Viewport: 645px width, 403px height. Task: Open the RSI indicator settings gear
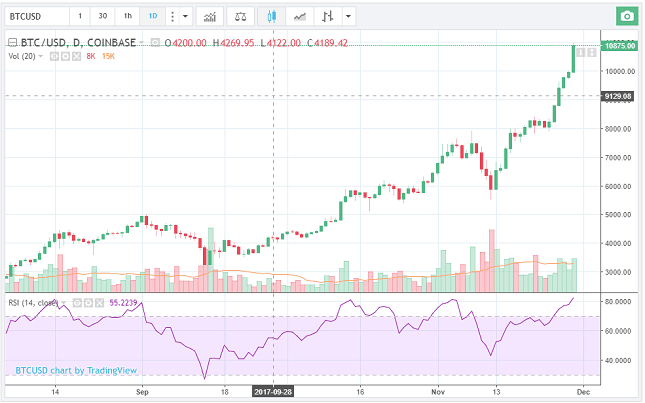pyautogui.click(x=88, y=303)
